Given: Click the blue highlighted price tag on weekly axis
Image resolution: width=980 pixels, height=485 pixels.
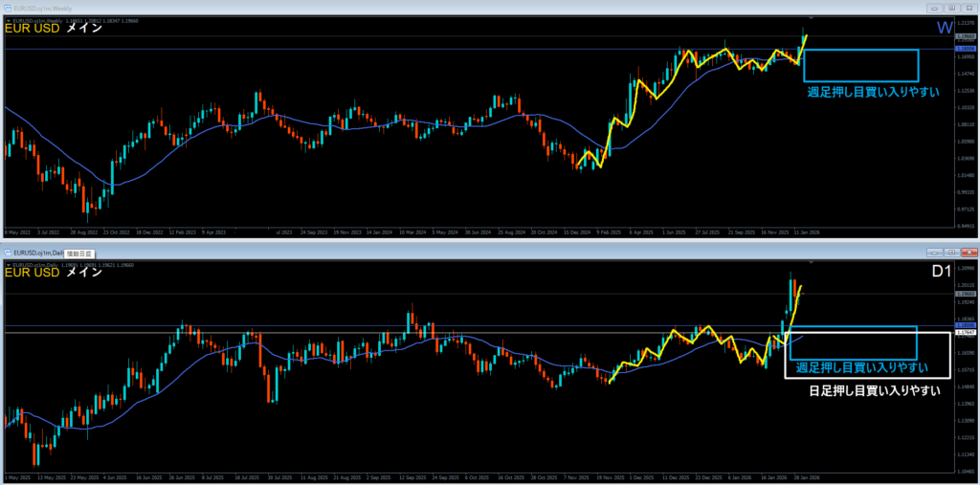Looking at the screenshot, I should (964, 48).
